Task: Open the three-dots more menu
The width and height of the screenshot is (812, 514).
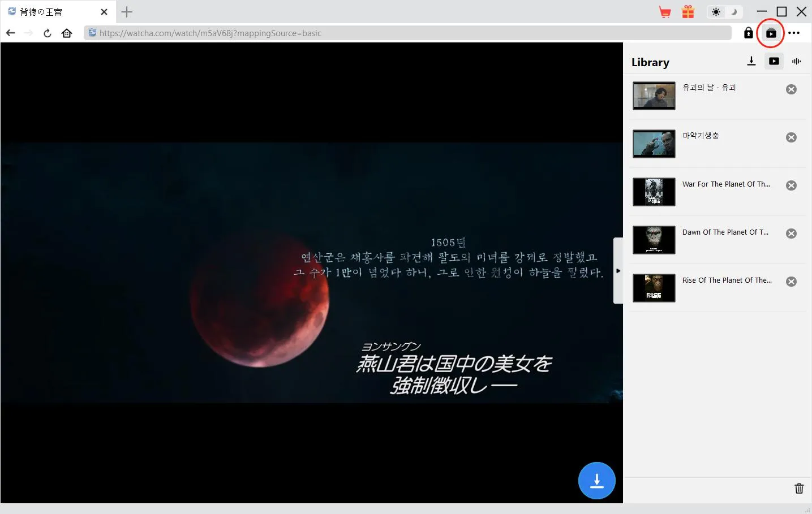Action: (794, 33)
